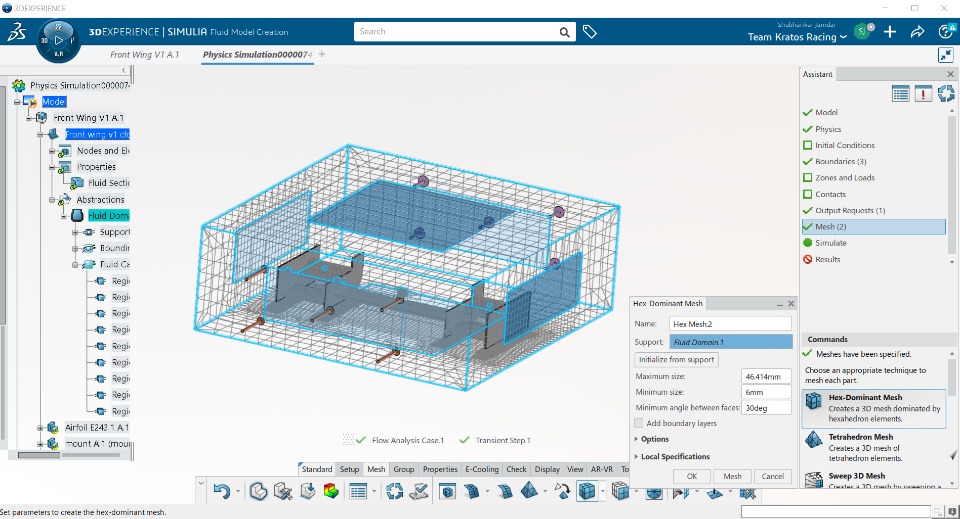Open Team Kratos Racing dropdown
This screenshot has height=519, width=960.
pos(797,37)
